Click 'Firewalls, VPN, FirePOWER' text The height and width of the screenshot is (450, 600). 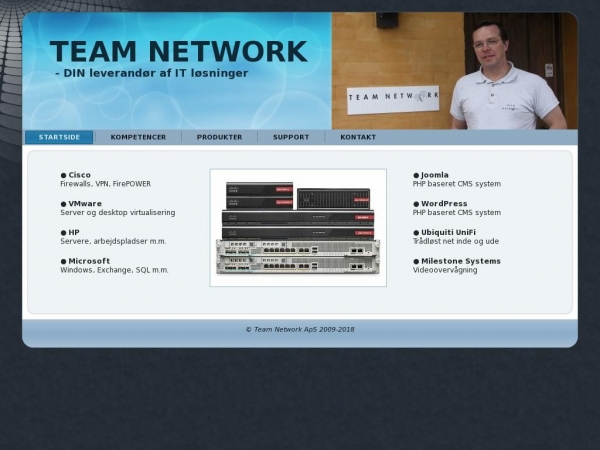click(x=106, y=184)
